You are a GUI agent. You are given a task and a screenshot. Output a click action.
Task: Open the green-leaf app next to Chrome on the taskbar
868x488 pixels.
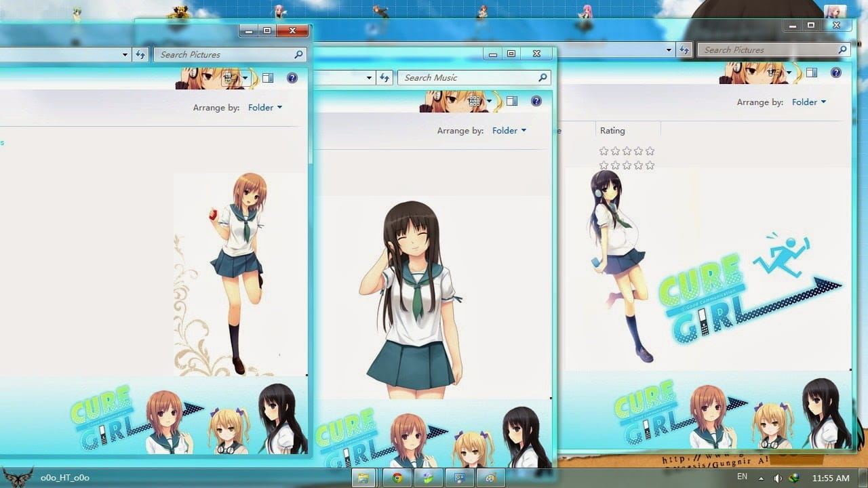[x=428, y=478]
